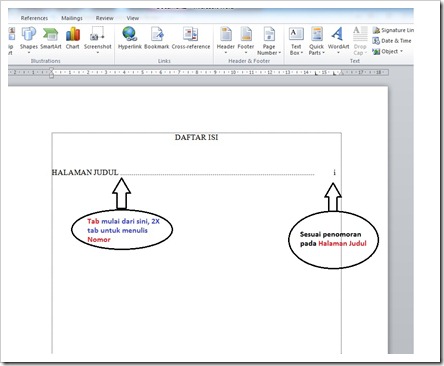Expand the Shapes dropdown arrow
This screenshot has height=366, width=444.
[x=29, y=53]
